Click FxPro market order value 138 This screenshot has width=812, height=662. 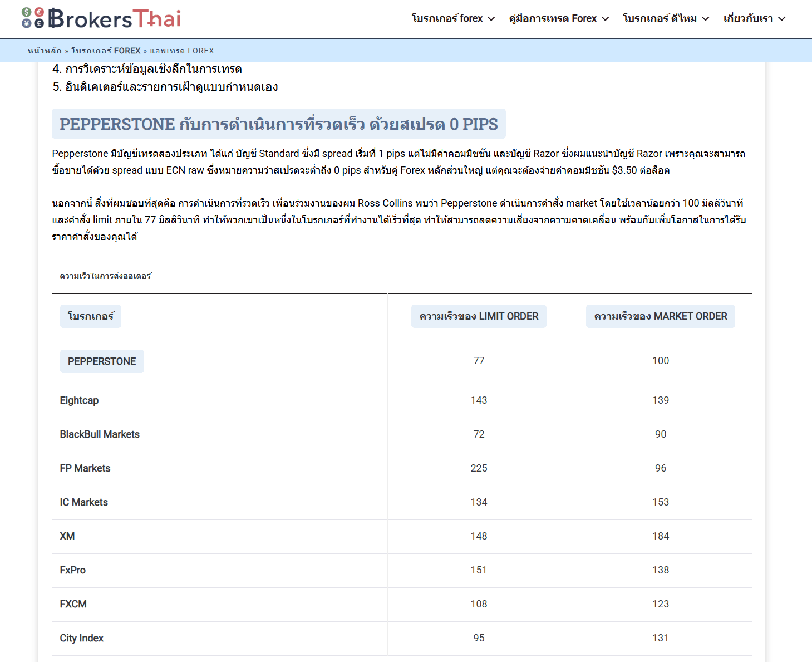pos(661,570)
